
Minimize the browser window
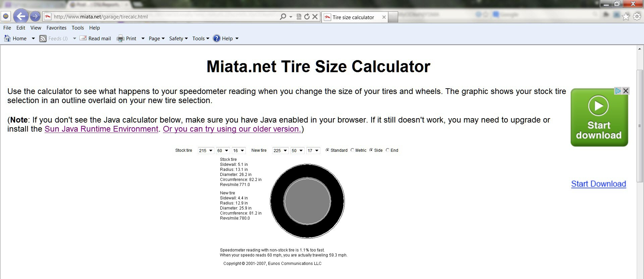606,4
